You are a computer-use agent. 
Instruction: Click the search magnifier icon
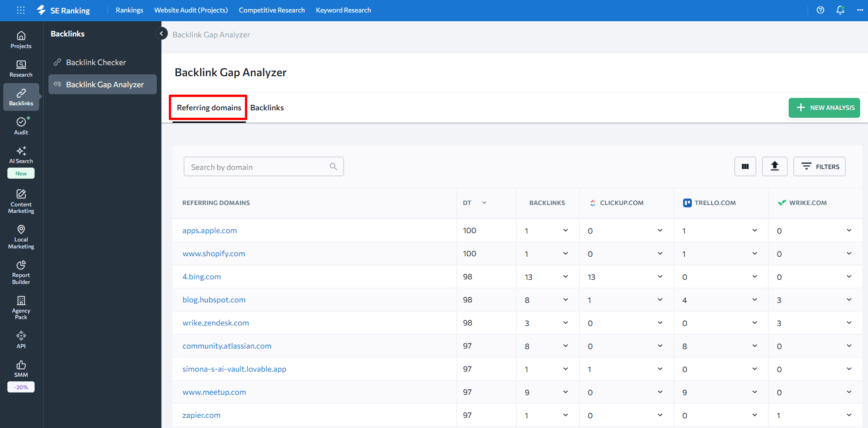[x=333, y=167]
